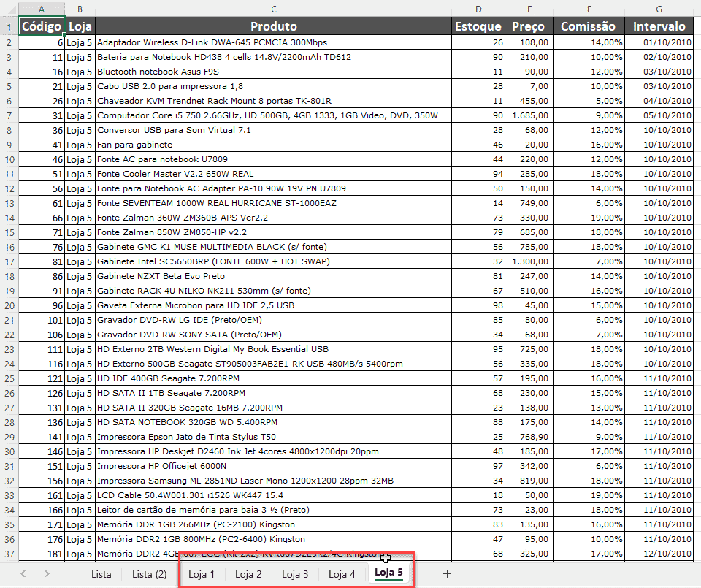Select price 768,90 for Epson printer
Screen dimensions: 701x588
coord(529,437)
